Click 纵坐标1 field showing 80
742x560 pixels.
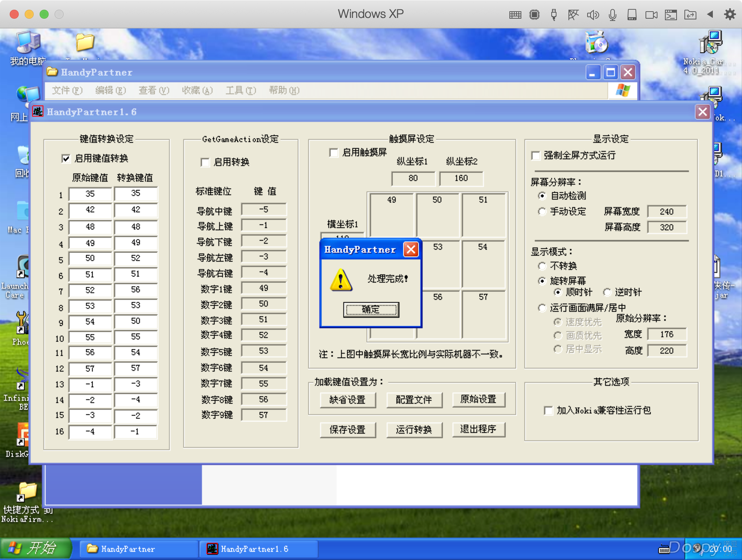(x=413, y=178)
